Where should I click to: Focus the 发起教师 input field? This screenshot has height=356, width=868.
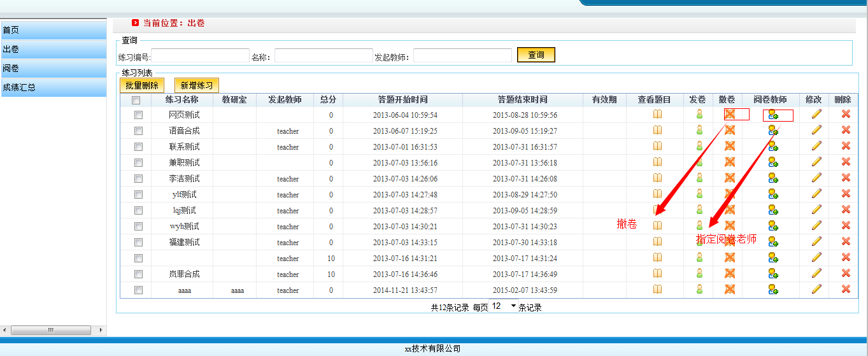[x=462, y=56]
